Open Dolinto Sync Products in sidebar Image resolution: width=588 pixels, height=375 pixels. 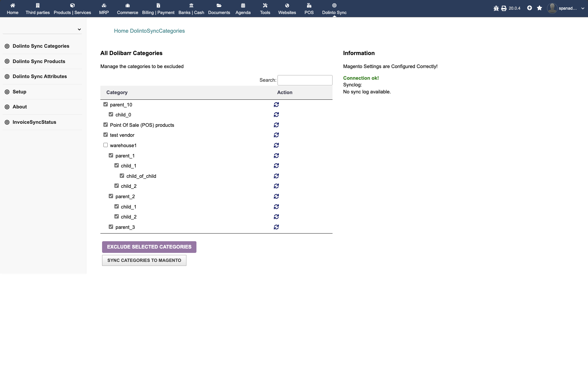(39, 61)
